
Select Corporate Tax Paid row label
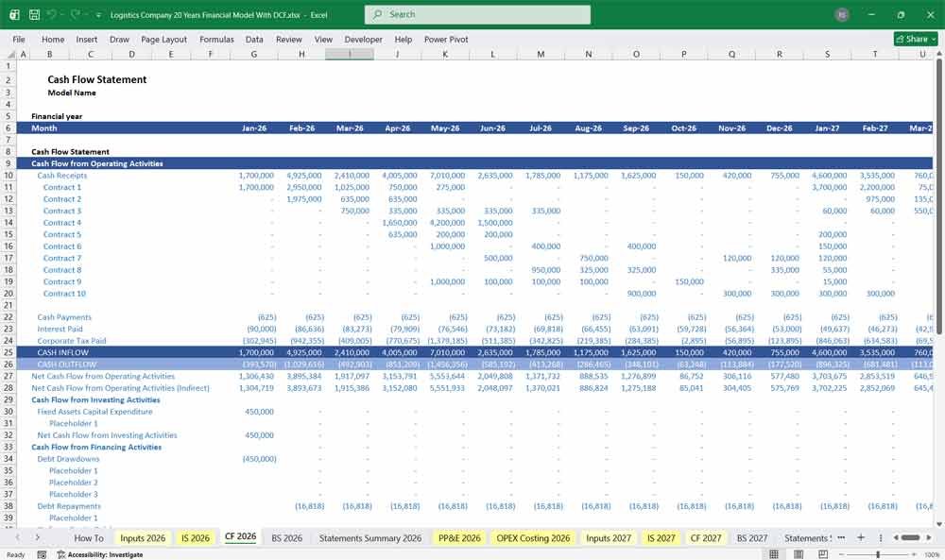pyautogui.click(x=71, y=341)
